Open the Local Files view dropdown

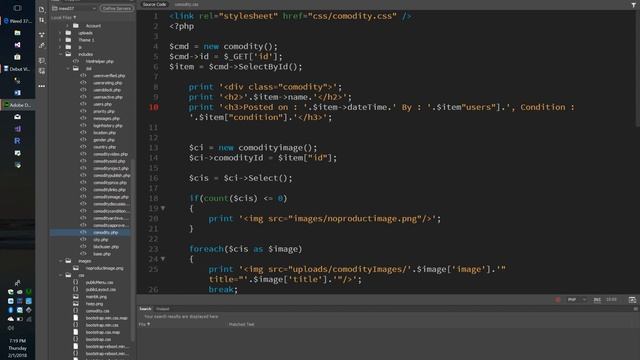pos(64,18)
